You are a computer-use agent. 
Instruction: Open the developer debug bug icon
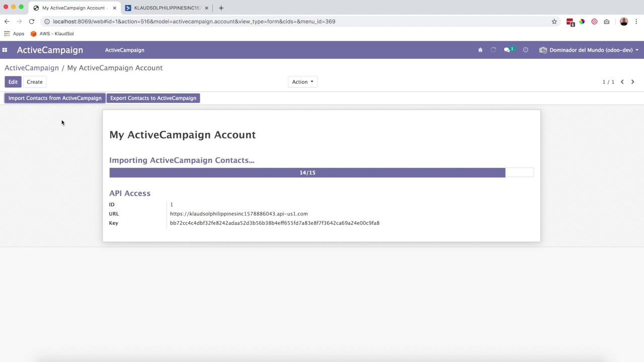[480, 50]
